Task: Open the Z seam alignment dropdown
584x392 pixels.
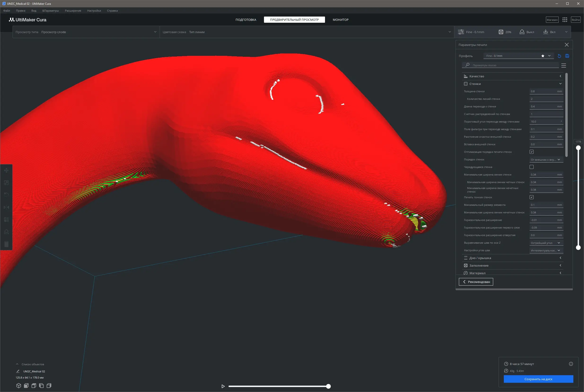Action: click(546, 243)
